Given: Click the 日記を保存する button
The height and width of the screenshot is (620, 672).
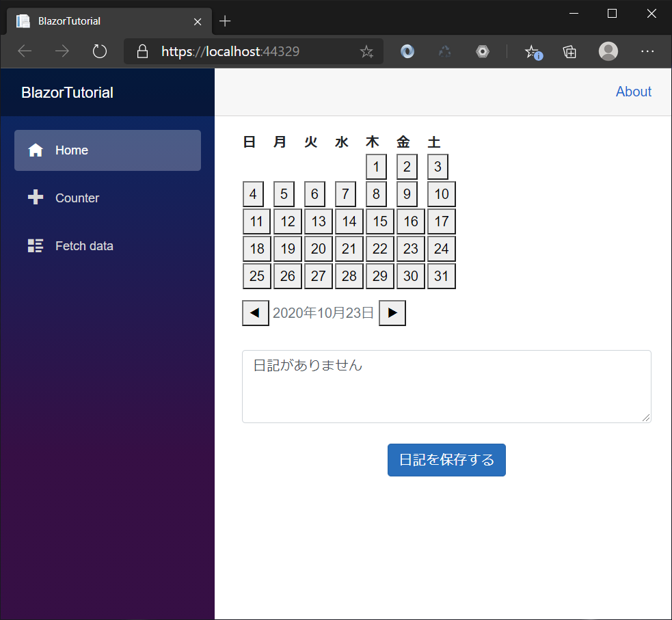Looking at the screenshot, I should (x=446, y=460).
